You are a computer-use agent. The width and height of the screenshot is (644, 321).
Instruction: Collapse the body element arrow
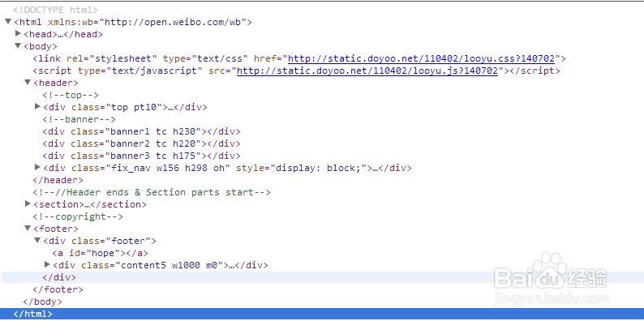pos(18,46)
